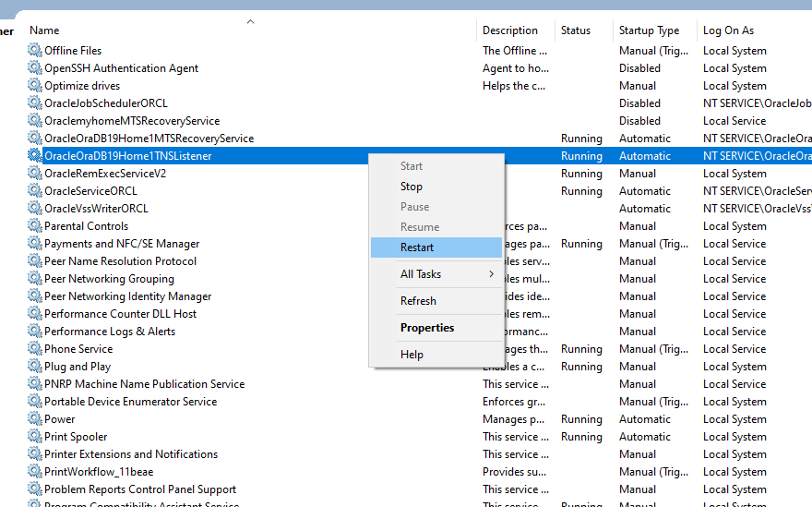
Task: Select the Print Spooler service name
Action: tap(76, 437)
